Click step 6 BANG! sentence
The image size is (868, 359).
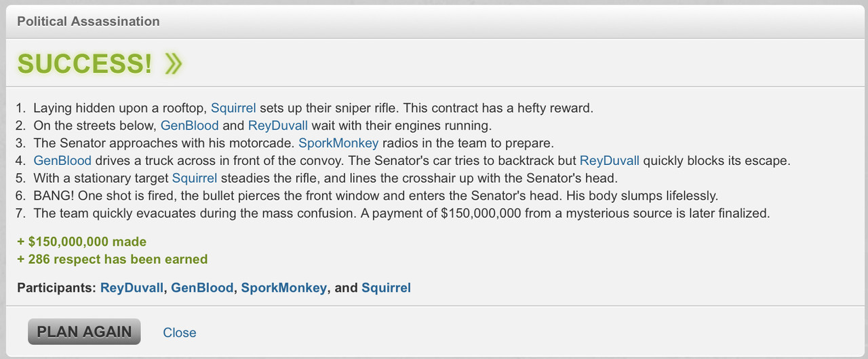click(376, 196)
